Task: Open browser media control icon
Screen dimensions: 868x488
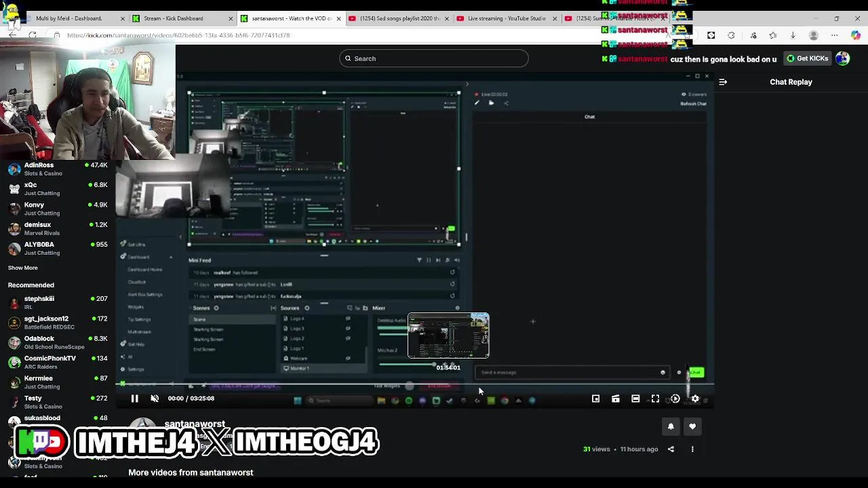Action: tap(753, 35)
